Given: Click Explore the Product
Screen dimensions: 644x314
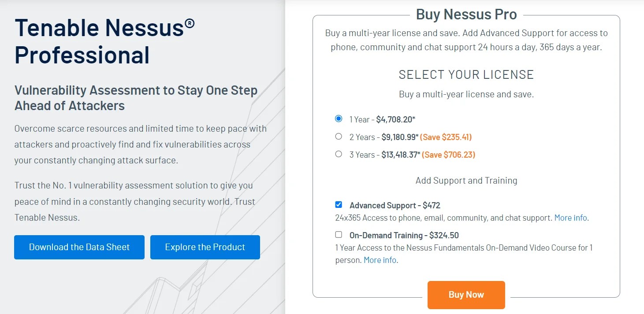Looking at the screenshot, I should [205, 247].
